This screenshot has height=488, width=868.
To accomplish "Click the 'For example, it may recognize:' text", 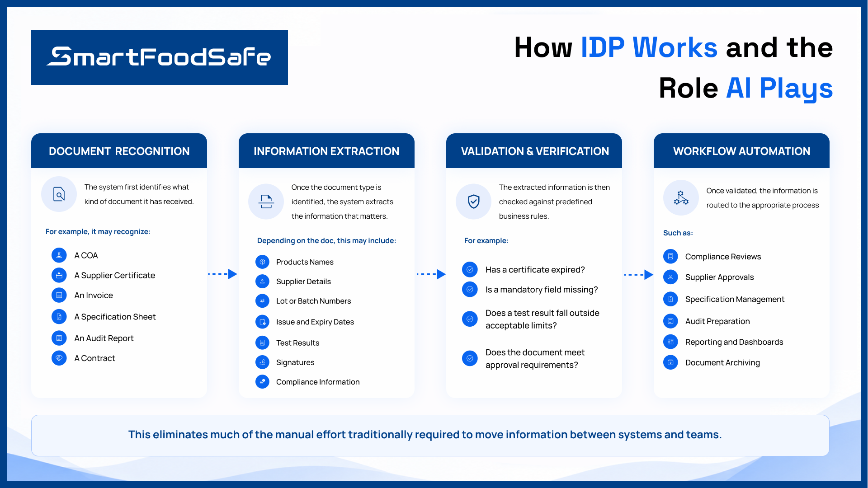I will click(x=98, y=232).
